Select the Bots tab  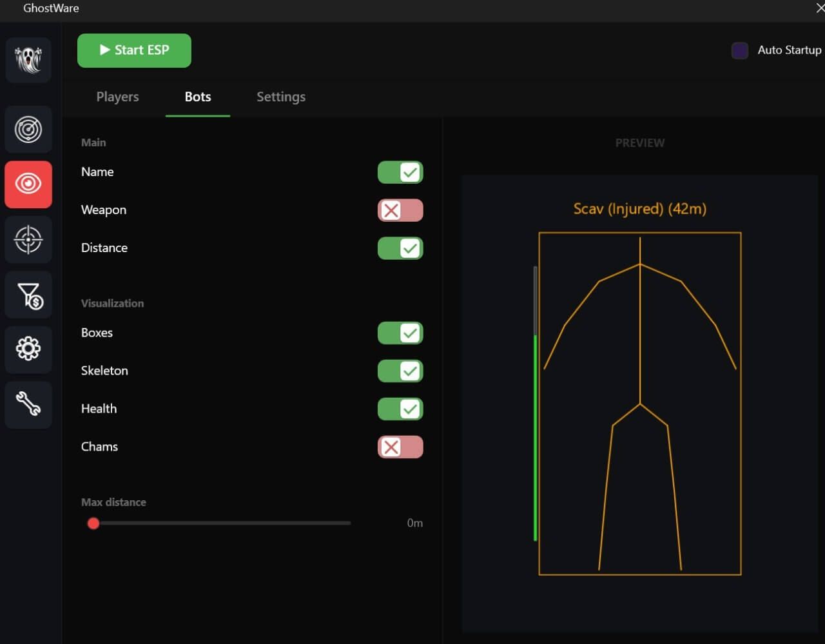198,97
